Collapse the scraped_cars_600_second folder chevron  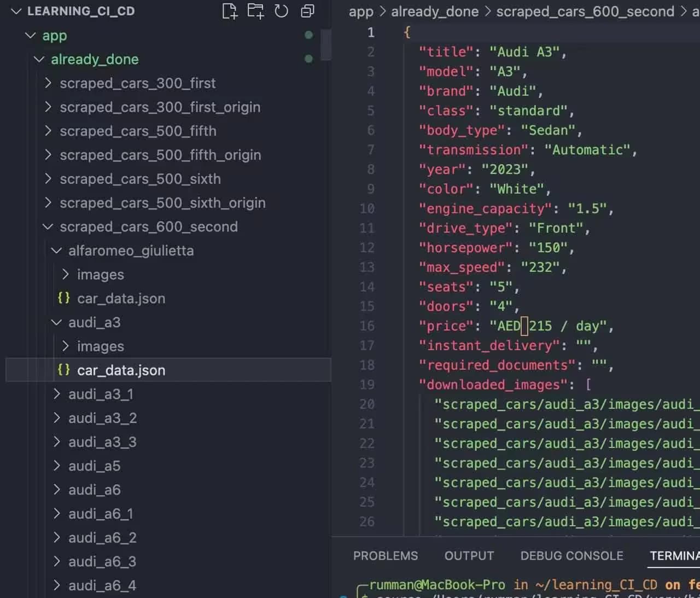(x=48, y=227)
